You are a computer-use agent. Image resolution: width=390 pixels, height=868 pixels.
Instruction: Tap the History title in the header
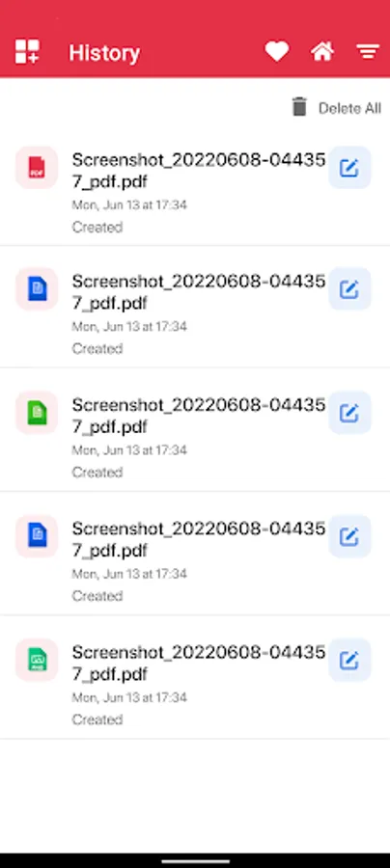pos(104,53)
